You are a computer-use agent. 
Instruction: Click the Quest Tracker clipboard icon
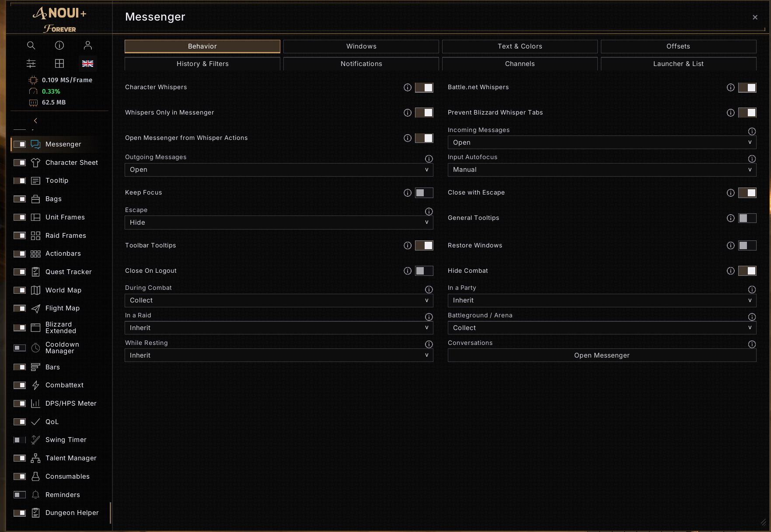(36, 272)
